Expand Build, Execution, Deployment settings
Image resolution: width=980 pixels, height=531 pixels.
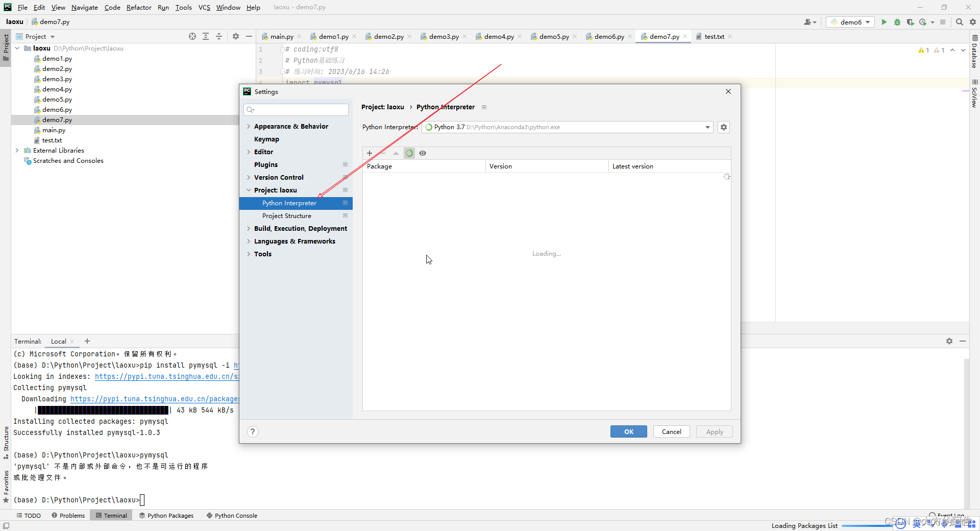pos(249,229)
